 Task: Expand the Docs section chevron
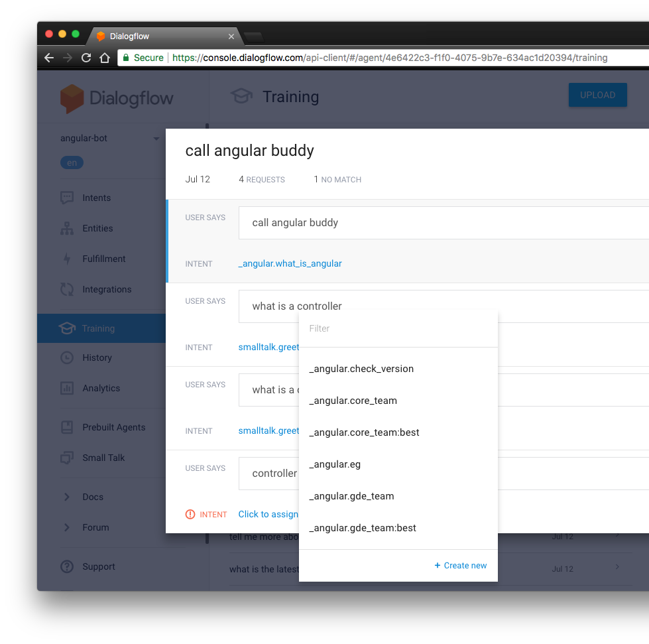coord(67,497)
